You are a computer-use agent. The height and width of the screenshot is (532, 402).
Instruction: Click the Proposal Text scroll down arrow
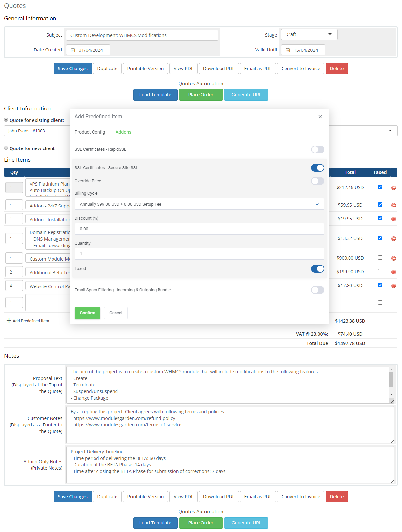coord(391,395)
